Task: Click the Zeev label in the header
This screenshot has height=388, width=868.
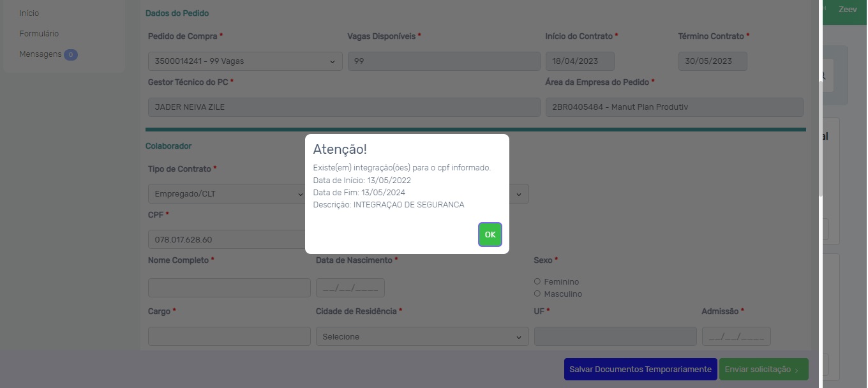Action: point(848,10)
